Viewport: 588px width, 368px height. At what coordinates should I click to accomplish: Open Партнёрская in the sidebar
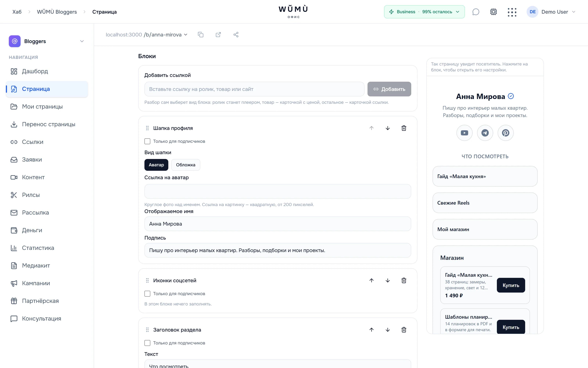coord(47,301)
